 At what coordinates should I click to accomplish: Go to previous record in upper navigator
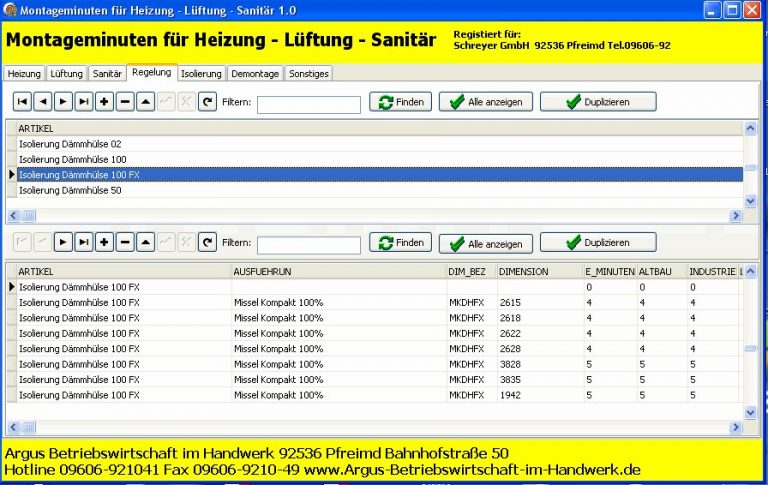pos(43,102)
